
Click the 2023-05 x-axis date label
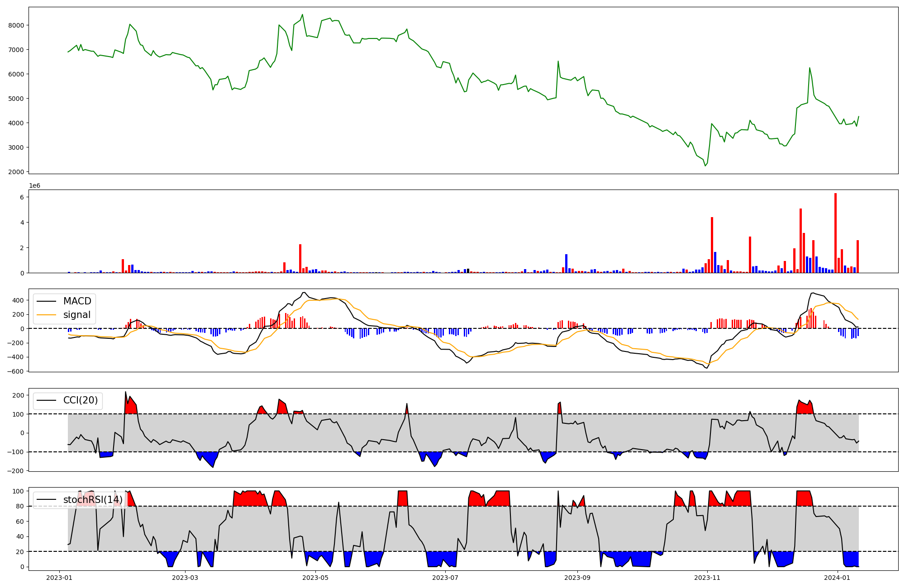(315, 578)
